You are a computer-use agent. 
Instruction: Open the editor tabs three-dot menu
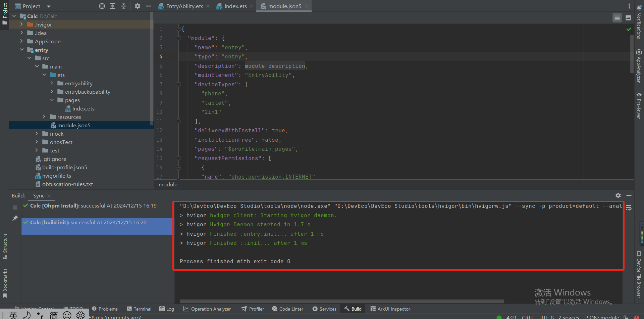tap(629, 6)
